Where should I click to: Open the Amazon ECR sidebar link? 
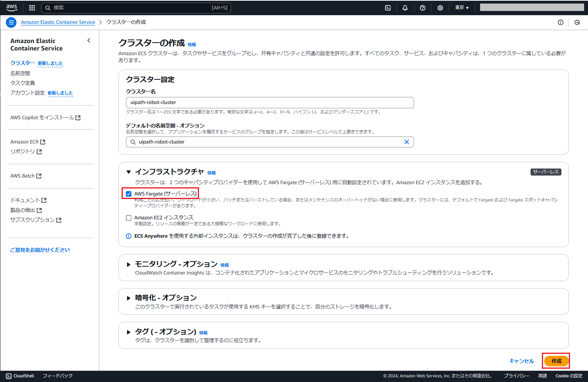[x=25, y=142]
